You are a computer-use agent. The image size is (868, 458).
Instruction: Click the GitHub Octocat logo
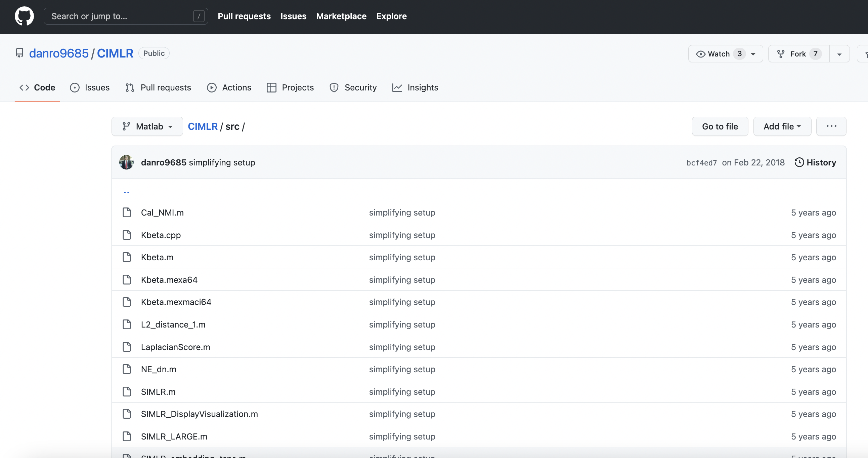(24, 16)
